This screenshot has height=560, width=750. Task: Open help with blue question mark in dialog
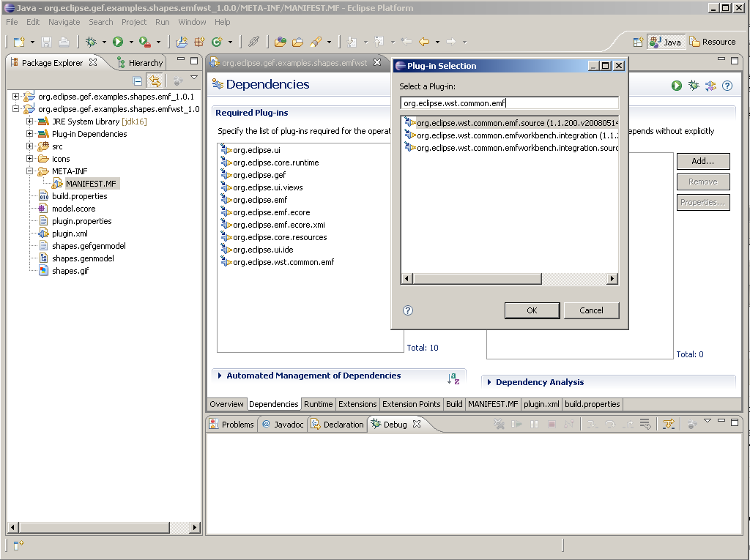tap(408, 310)
